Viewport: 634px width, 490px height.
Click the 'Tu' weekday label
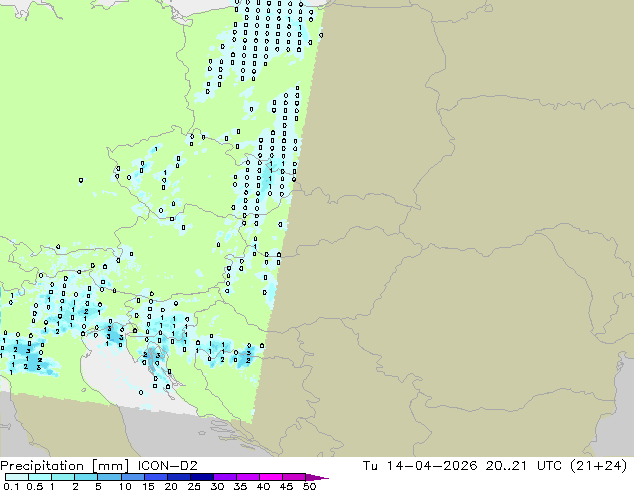click(370, 466)
